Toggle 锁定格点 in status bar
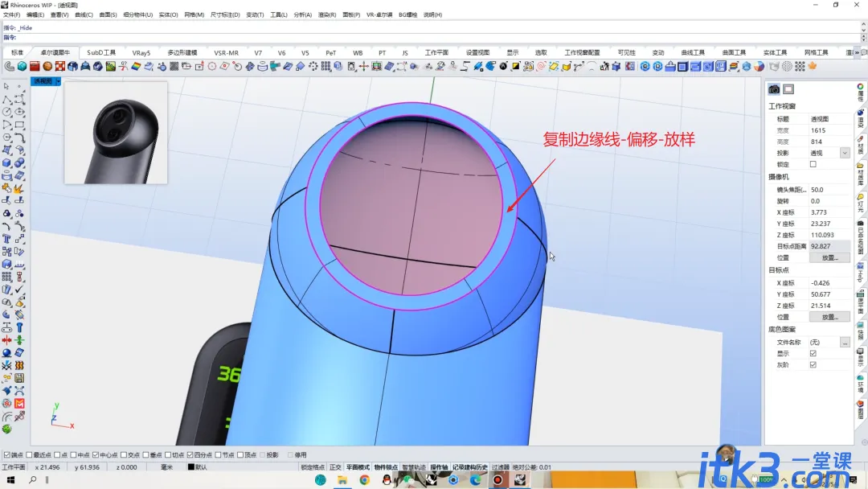 coord(313,467)
